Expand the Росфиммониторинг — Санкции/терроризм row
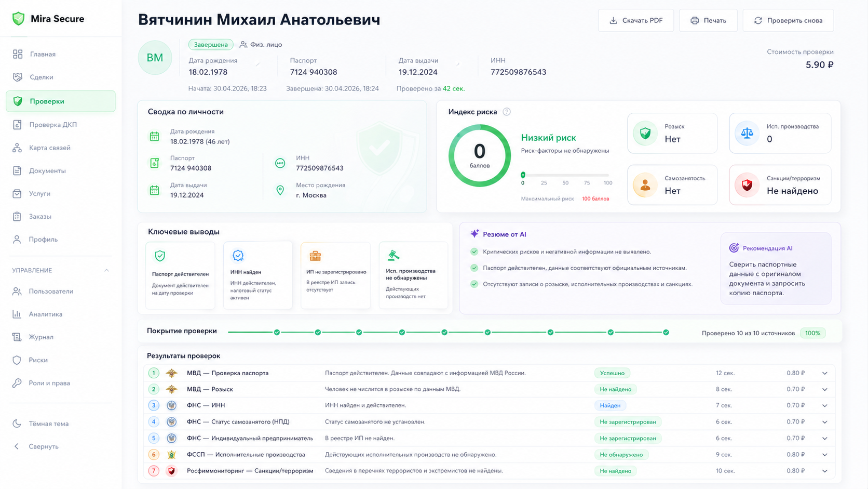868x489 pixels. (825, 471)
